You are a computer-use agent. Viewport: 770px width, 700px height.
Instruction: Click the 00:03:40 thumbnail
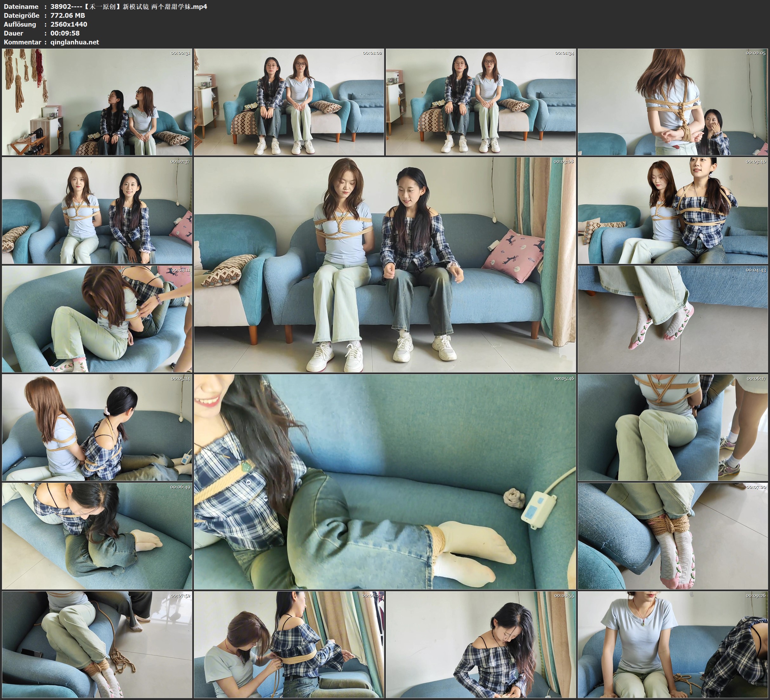point(673,210)
